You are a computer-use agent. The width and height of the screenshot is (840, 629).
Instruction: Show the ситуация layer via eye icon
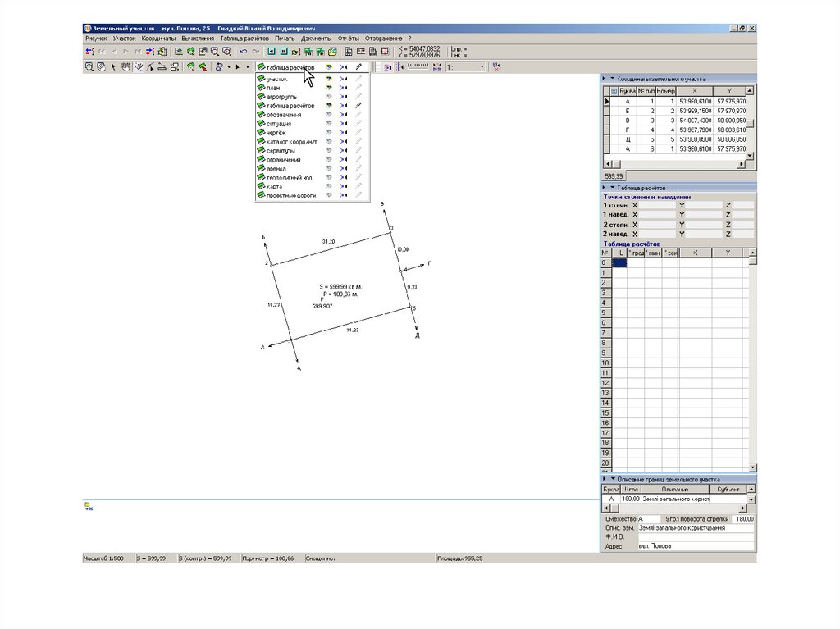[328, 124]
